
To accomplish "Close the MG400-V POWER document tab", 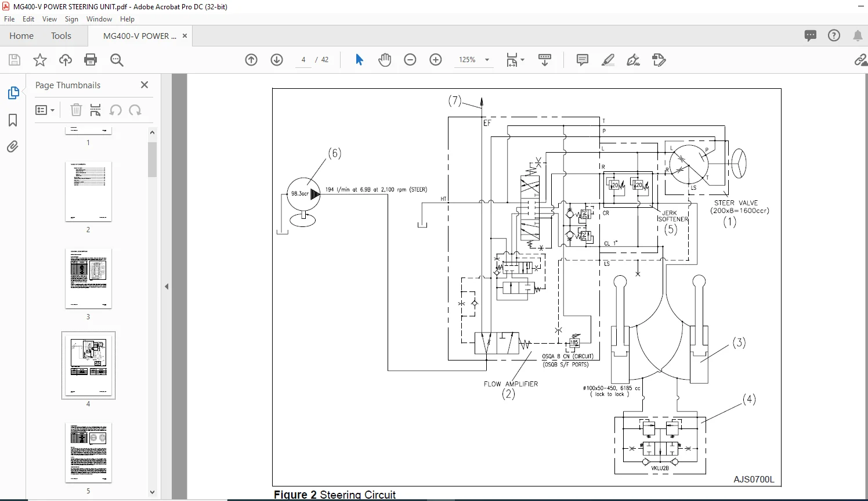I will point(185,36).
